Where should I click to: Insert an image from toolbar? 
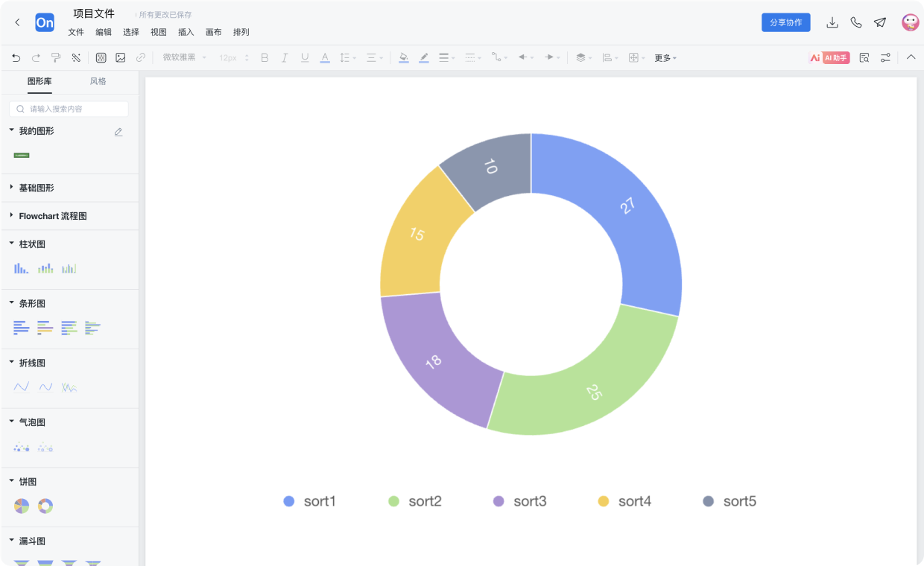point(121,57)
